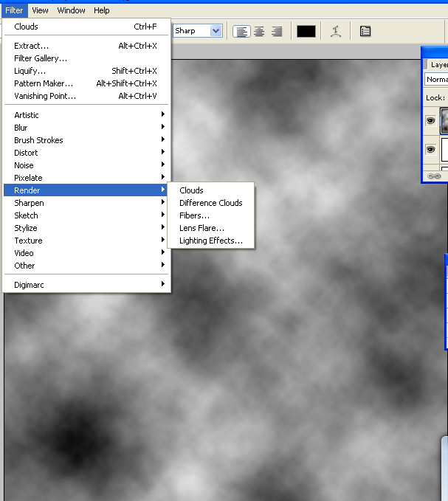Choose Clouds in Render submenu
Viewport: 448px width, 501px height.
coord(211,190)
